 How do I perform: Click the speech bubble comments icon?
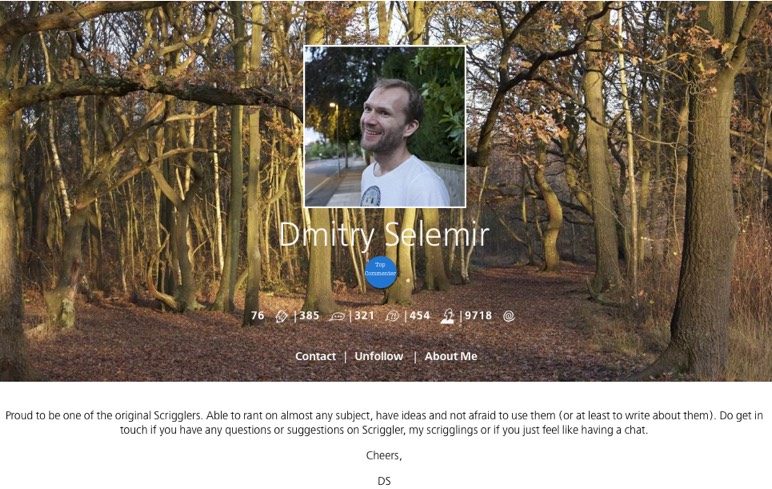[337, 317]
